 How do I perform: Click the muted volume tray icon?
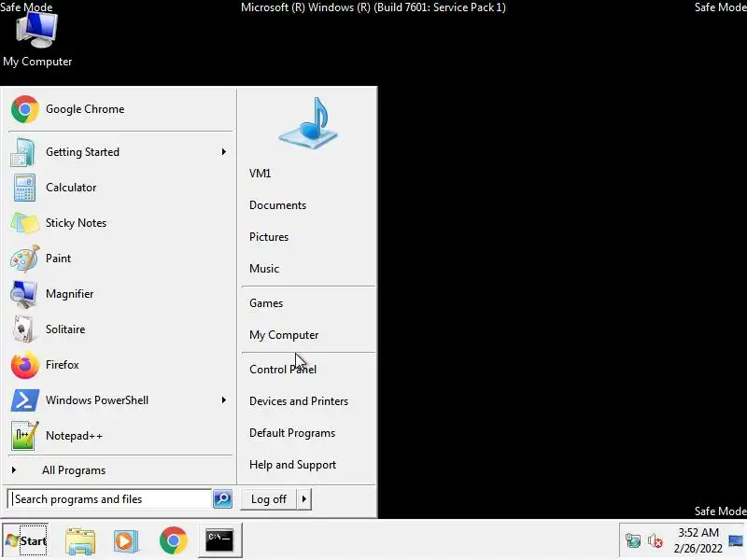pos(655,541)
